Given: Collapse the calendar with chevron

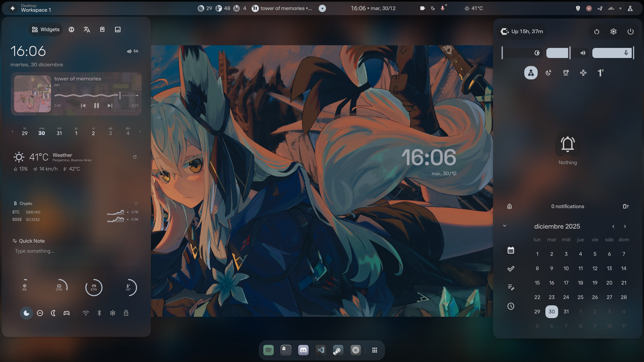Looking at the screenshot, I should coord(504,226).
